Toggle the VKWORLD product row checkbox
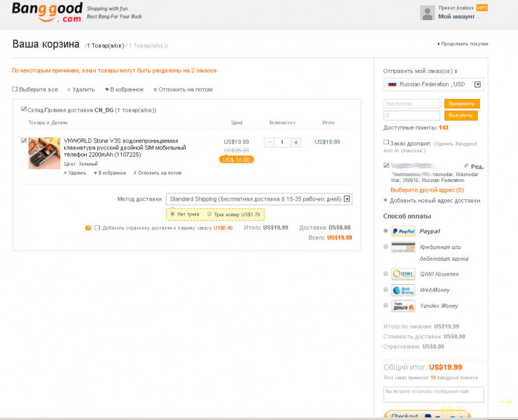The width and height of the screenshot is (518, 420). click(x=23, y=140)
